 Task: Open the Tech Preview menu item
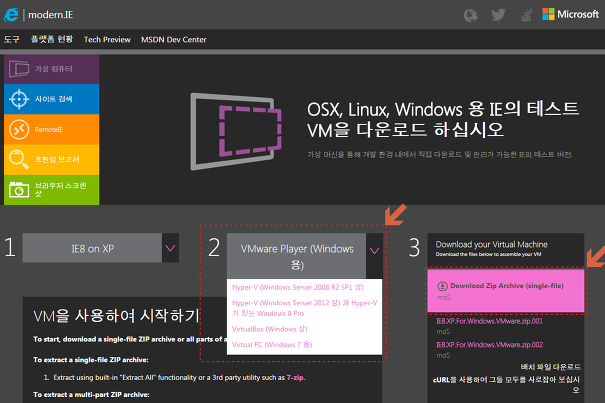point(107,39)
